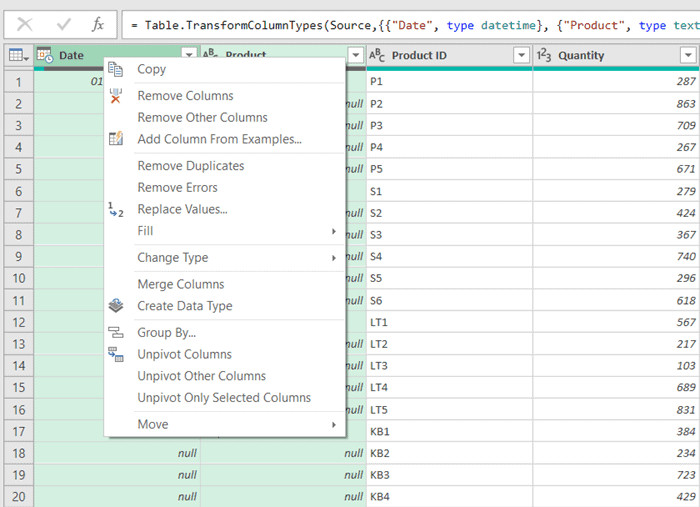Click the ABC text type icon on Product ID
Screen dimensions: 700x507
(x=377, y=55)
